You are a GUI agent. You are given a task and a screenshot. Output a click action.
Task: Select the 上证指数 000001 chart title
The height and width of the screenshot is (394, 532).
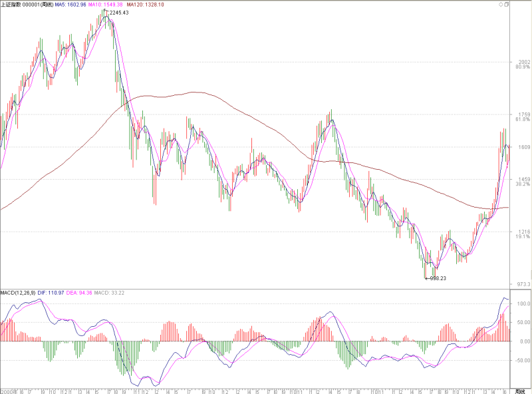[27, 5]
